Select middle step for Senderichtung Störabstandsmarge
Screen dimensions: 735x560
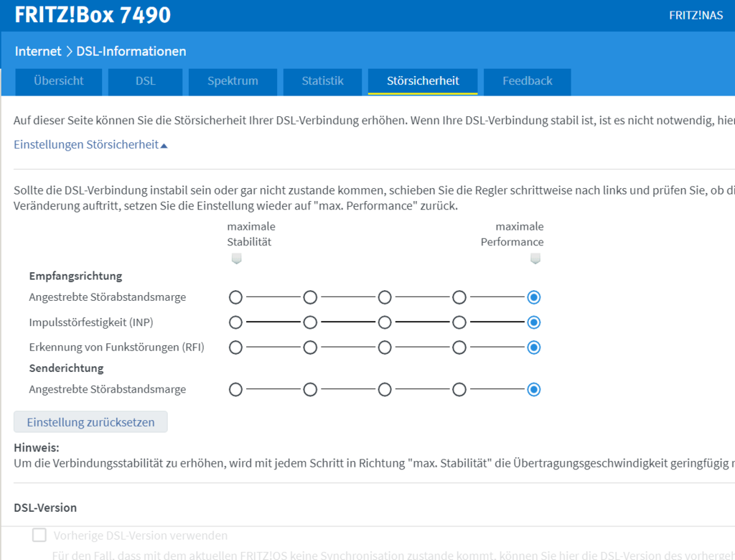point(385,389)
